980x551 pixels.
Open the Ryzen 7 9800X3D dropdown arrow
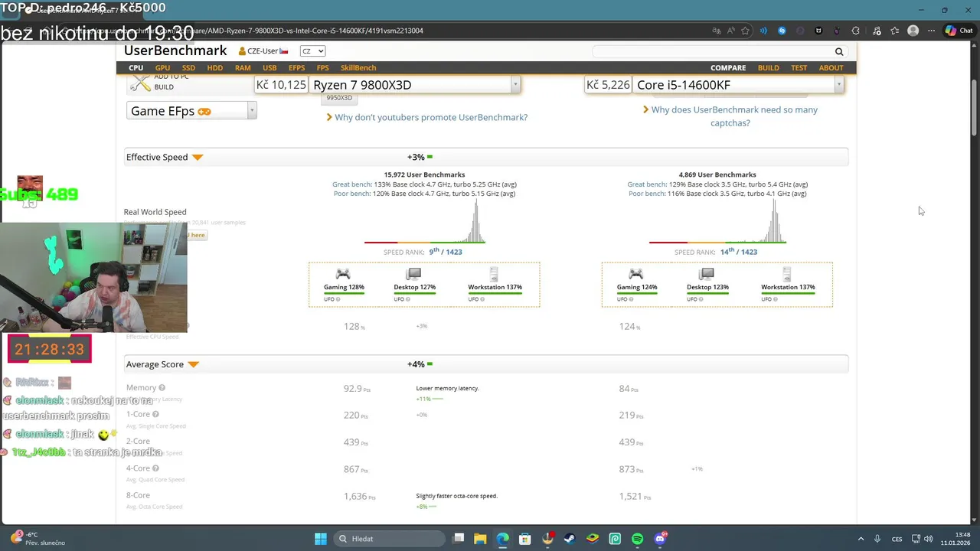[x=515, y=85]
